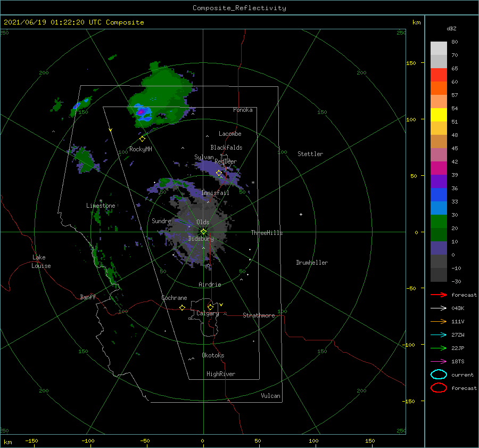The image size is (479, 448).
Task: Click the Stettler label
Action: [310, 154]
